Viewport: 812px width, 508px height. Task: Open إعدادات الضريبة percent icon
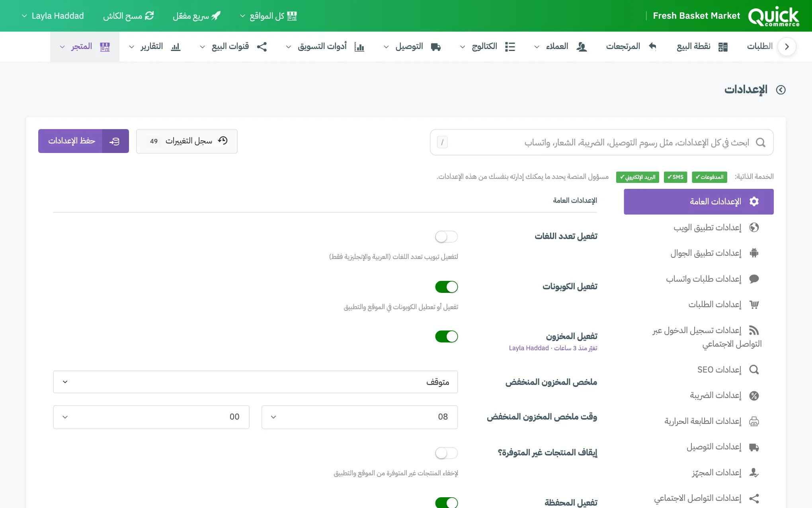[754, 396]
